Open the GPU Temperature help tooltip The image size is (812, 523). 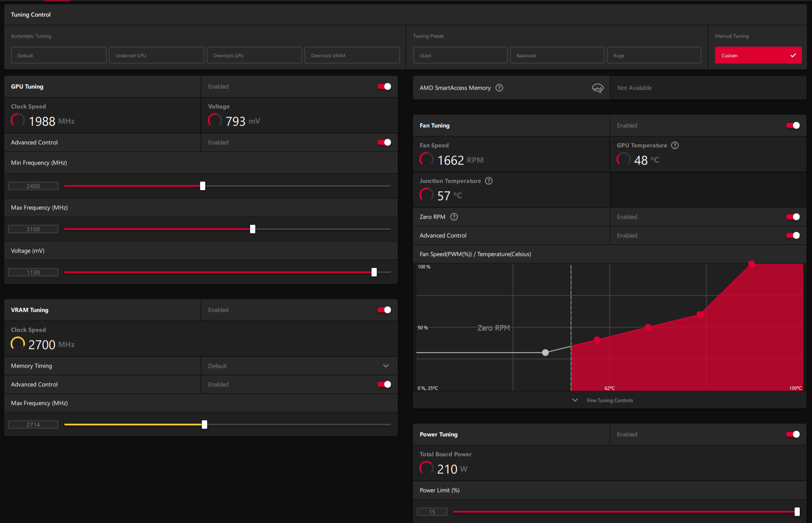674,145
